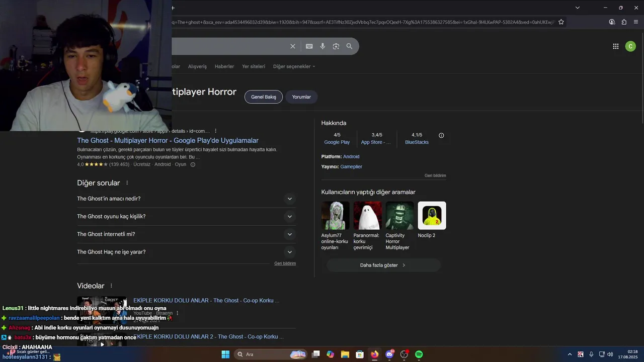Expand "The Ghost oyunu kaç kişilik?" question
Image resolution: width=644 pixels, height=362 pixels.
point(186,216)
